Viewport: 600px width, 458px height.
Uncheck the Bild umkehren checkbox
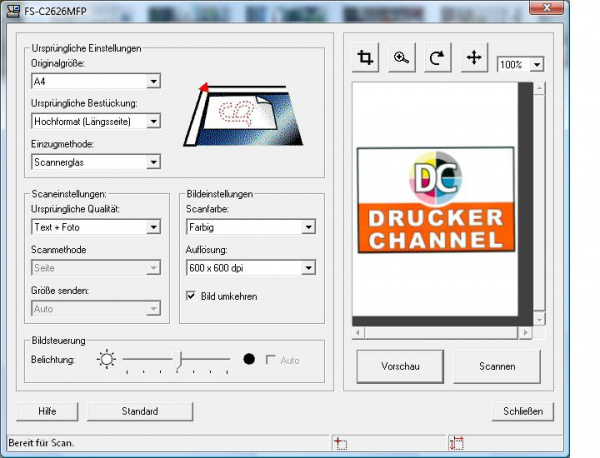click(x=191, y=296)
